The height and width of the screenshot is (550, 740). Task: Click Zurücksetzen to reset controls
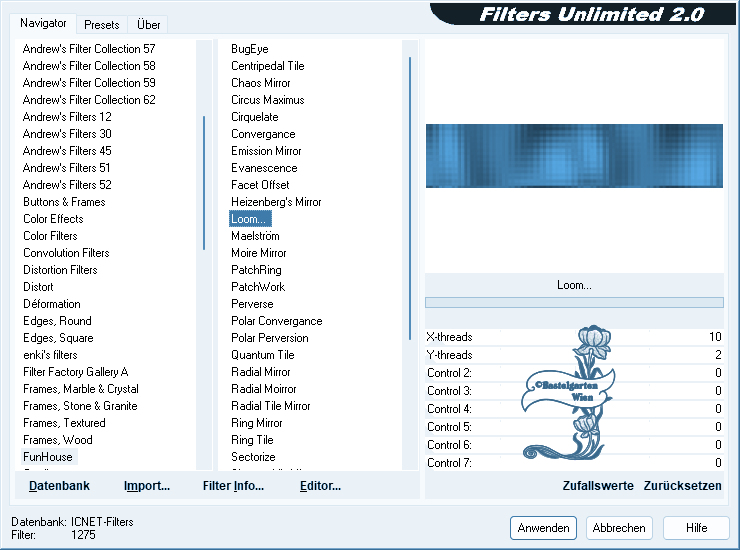coord(682,486)
